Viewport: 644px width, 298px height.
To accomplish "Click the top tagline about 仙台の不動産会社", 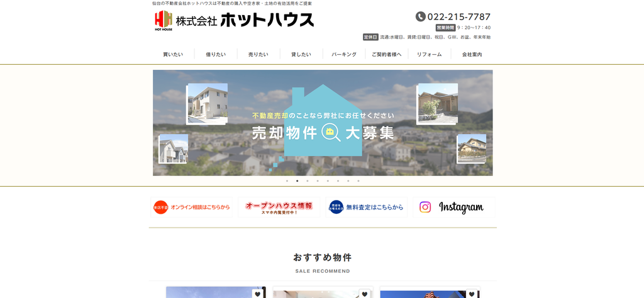I will tap(232, 3).
